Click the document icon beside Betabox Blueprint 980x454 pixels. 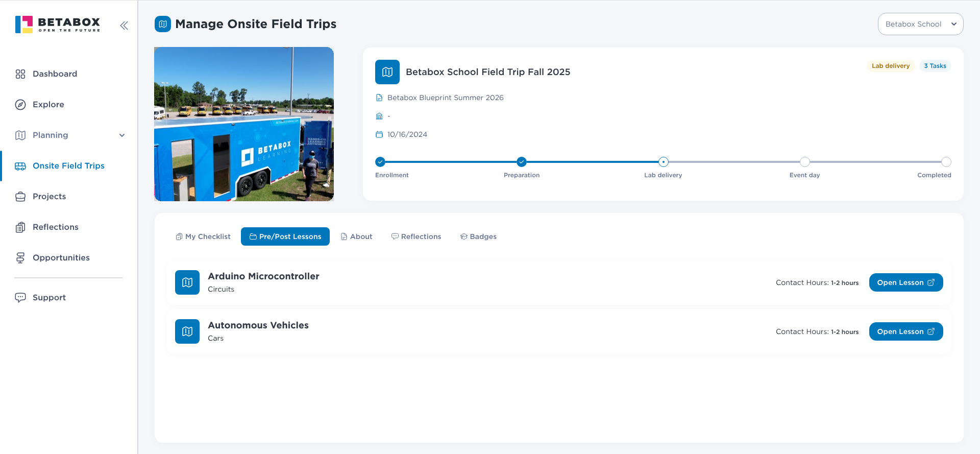click(379, 98)
